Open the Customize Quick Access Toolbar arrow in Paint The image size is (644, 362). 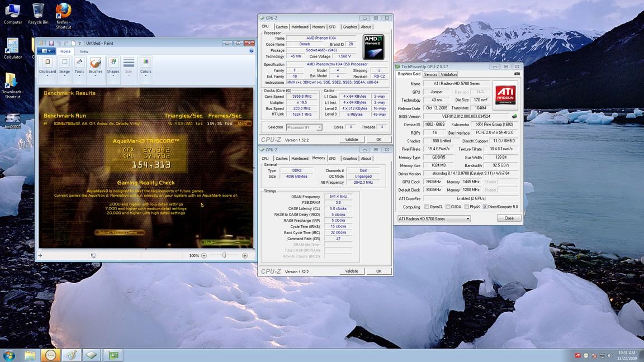click(x=80, y=43)
